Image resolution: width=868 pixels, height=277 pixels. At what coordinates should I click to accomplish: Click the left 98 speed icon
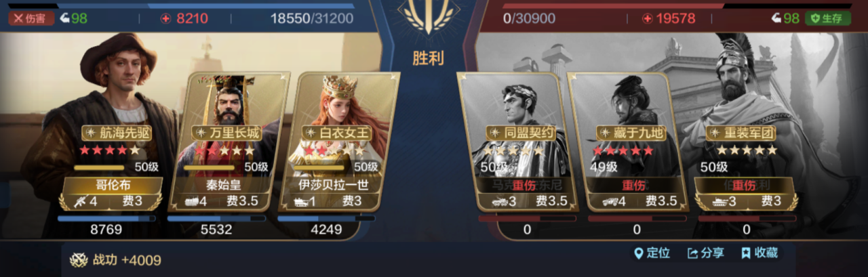click(x=64, y=18)
